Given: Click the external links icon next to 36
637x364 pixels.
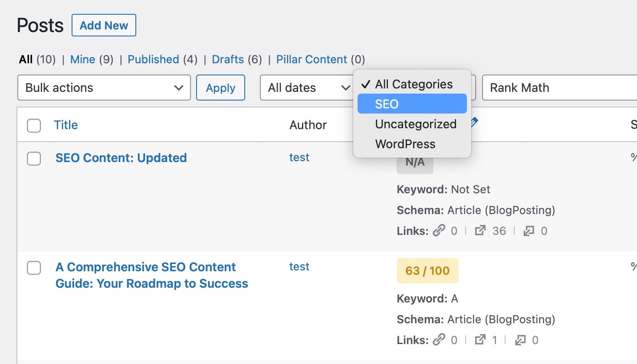Looking at the screenshot, I should click(x=480, y=230).
